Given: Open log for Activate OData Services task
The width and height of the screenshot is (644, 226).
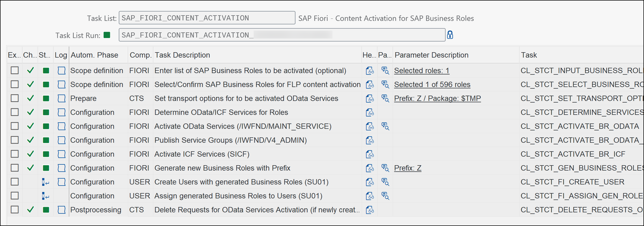Looking at the screenshot, I should point(61,126).
